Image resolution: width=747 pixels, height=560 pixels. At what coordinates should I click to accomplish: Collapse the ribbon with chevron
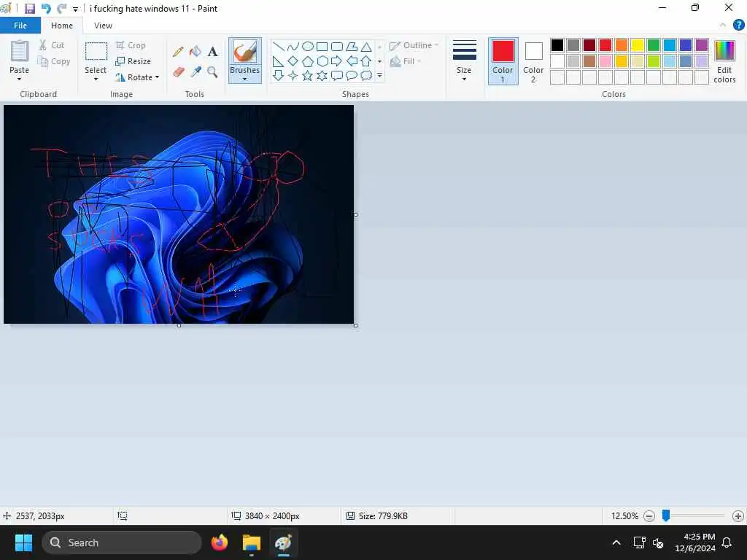point(723,26)
